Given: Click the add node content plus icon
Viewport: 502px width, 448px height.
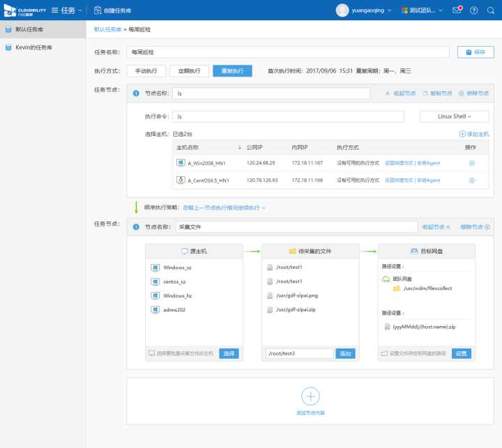Looking at the screenshot, I should click(x=310, y=396).
